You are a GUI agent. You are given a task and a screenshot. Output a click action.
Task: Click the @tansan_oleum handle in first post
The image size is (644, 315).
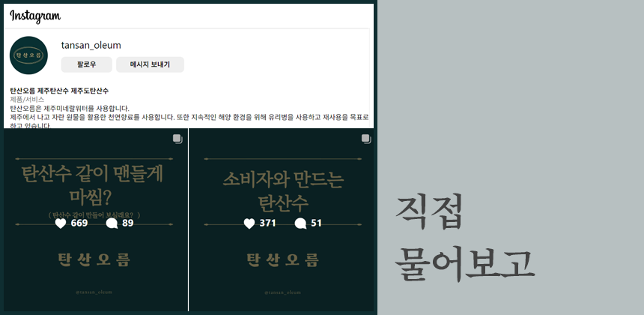click(x=94, y=292)
